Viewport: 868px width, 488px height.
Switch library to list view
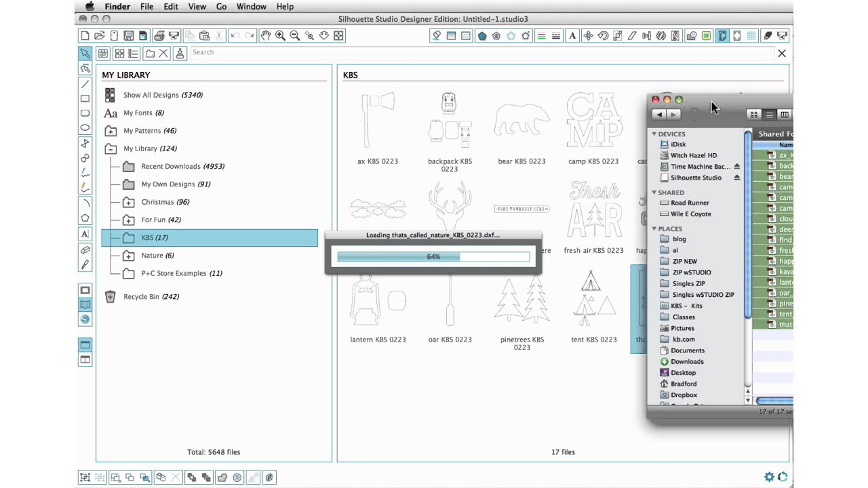pyautogui.click(x=133, y=53)
